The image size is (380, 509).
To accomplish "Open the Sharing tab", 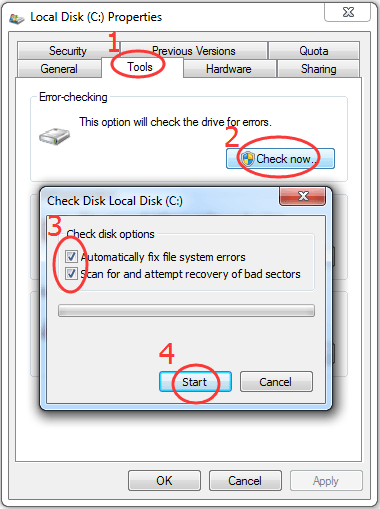I will [x=319, y=69].
